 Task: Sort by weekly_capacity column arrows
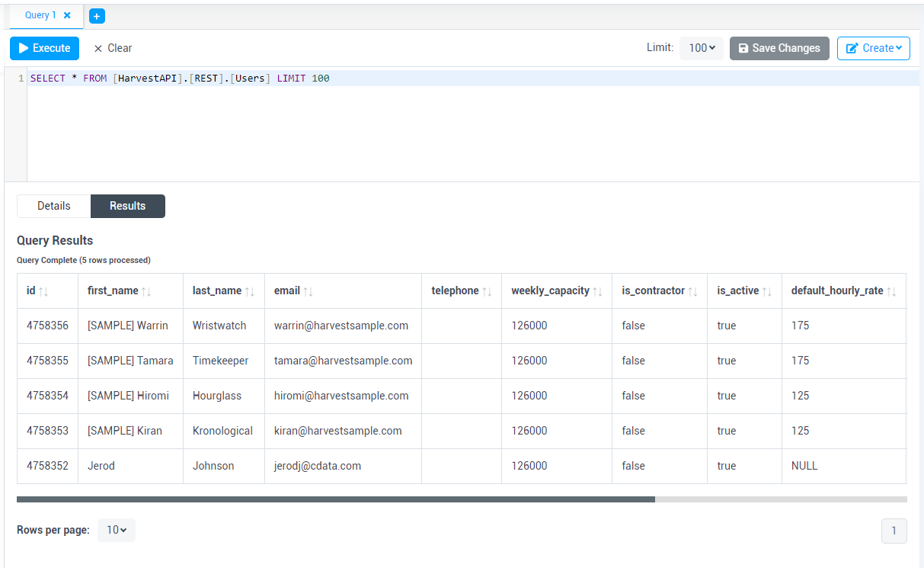point(598,291)
